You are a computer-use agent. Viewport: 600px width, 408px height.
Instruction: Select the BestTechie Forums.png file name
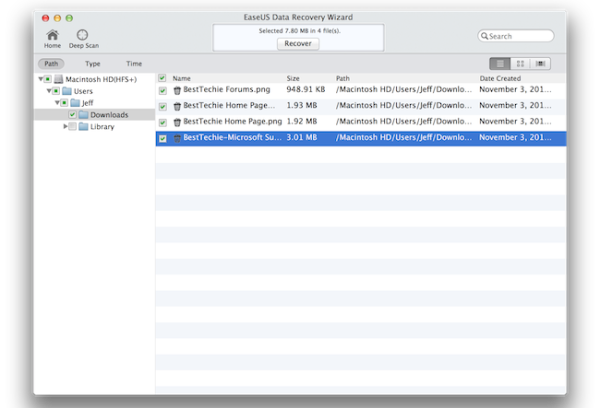227,90
